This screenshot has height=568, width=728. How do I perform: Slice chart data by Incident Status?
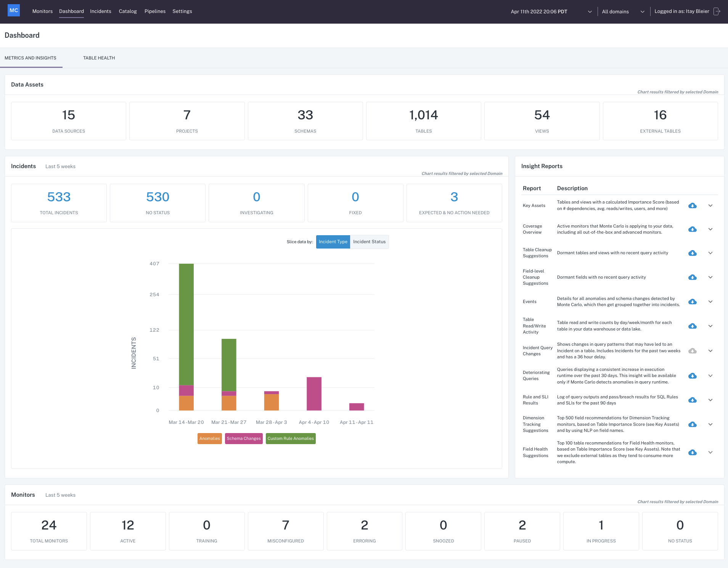point(369,242)
